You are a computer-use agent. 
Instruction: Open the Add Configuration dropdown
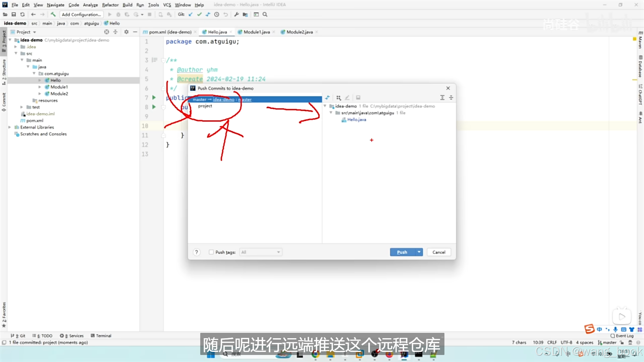tap(82, 14)
